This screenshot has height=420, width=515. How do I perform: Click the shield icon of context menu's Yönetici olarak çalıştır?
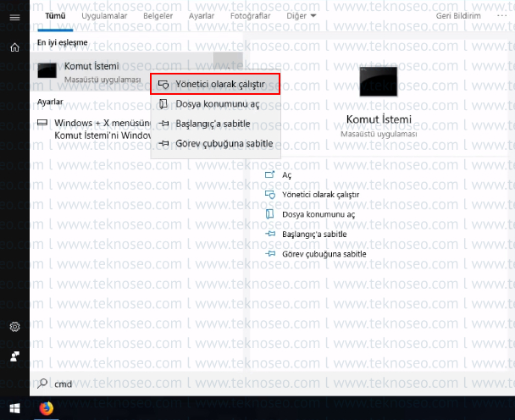pos(163,85)
